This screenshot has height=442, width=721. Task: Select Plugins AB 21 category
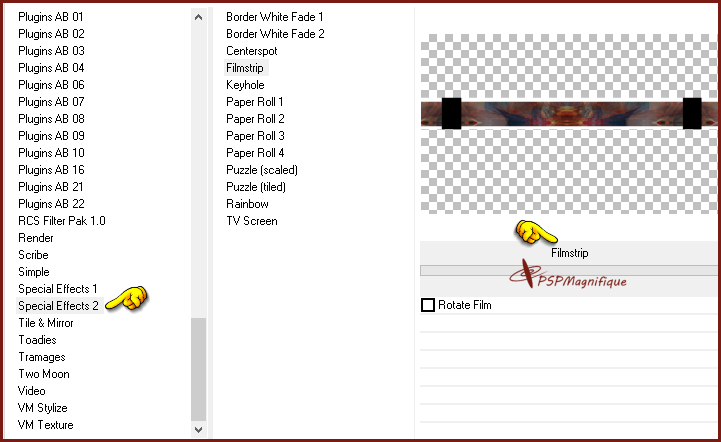(x=51, y=187)
